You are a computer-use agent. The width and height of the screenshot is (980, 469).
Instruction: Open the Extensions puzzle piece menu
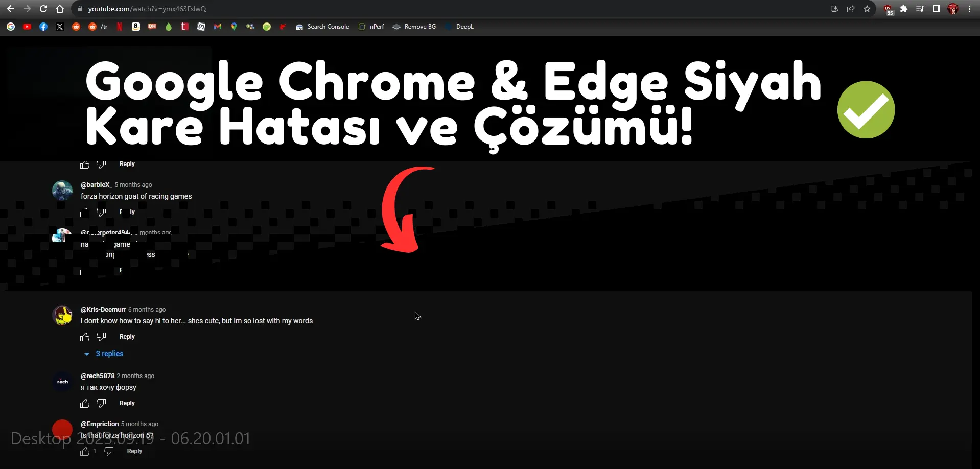click(904, 9)
